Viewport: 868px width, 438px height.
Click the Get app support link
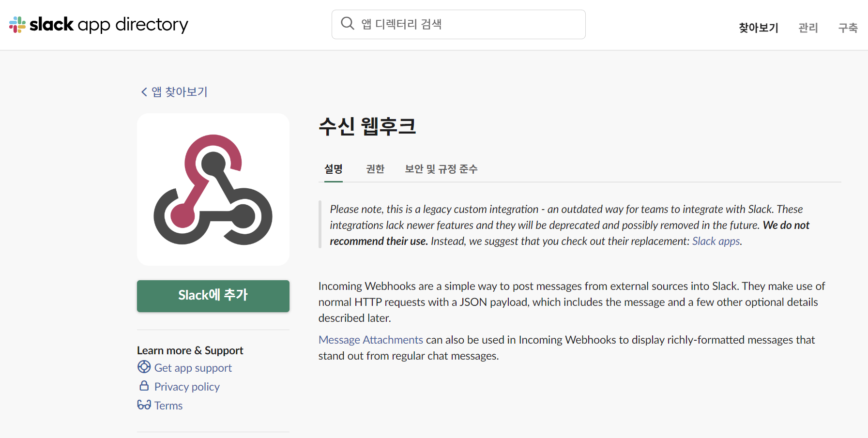(193, 368)
